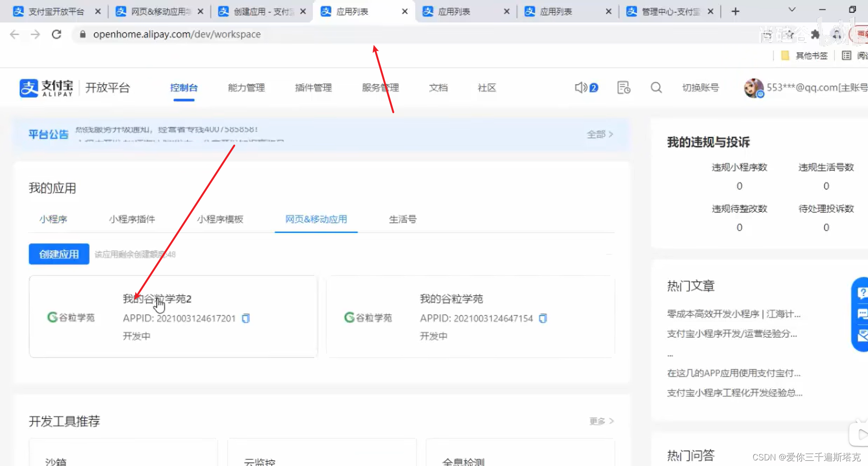Open the 沙箱 tool card
868x466 pixels.
point(123,452)
